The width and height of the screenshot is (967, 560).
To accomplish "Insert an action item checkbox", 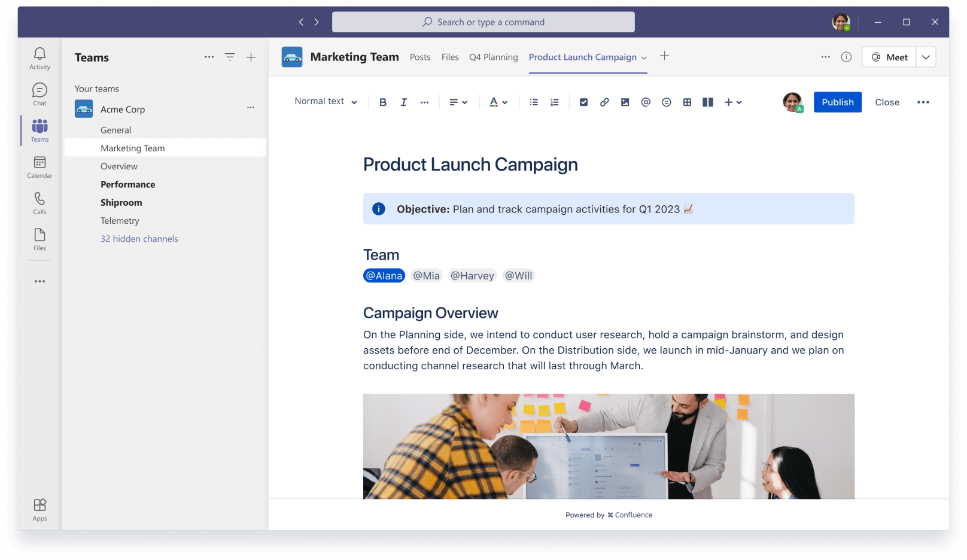I will click(583, 102).
